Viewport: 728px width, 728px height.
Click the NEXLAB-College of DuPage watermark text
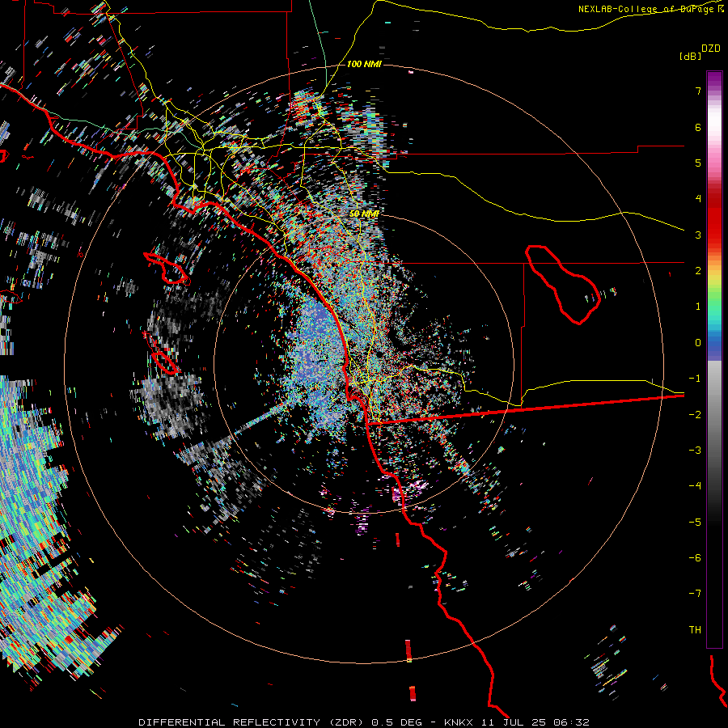(652, 9)
